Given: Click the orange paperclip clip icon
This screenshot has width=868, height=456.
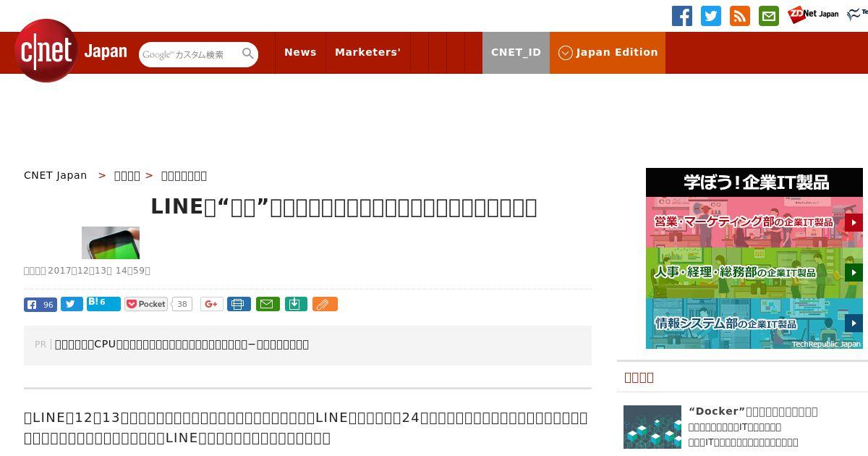Looking at the screenshot, I should point(325,304).
